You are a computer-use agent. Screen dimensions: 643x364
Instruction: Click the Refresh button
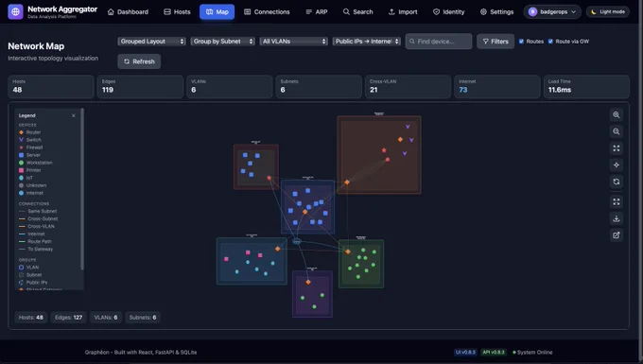tap(139, 61)
